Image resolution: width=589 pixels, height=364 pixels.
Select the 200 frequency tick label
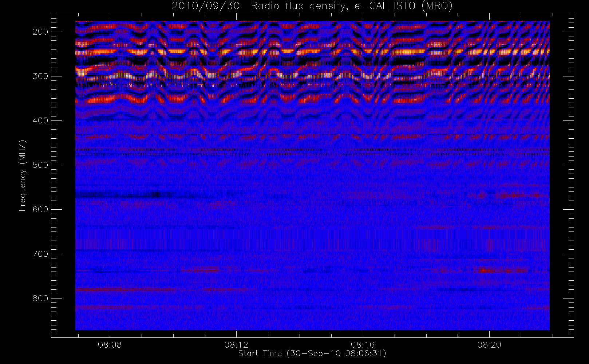point(40,32)
